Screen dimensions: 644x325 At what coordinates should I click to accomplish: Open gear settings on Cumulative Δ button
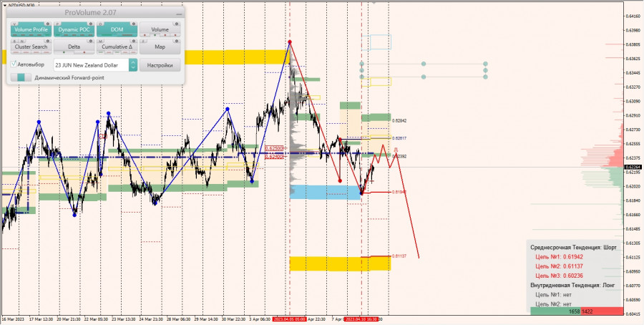click(134, 41)
